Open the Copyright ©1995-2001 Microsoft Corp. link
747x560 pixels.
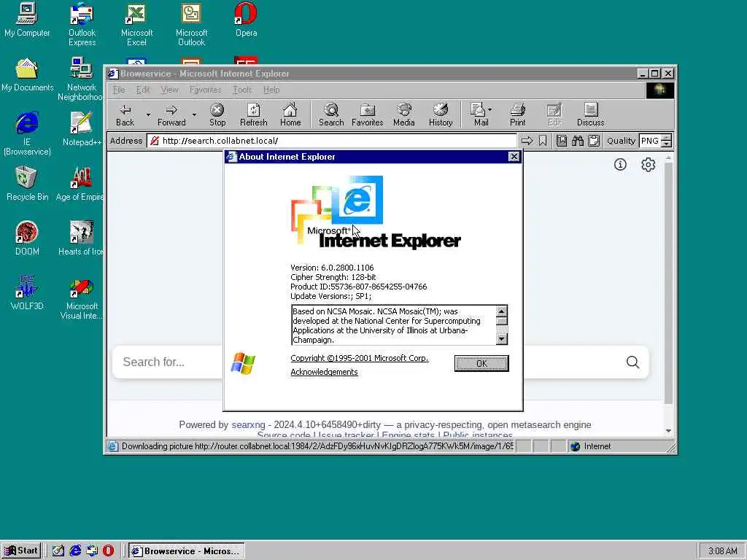[x=359, y=358]
